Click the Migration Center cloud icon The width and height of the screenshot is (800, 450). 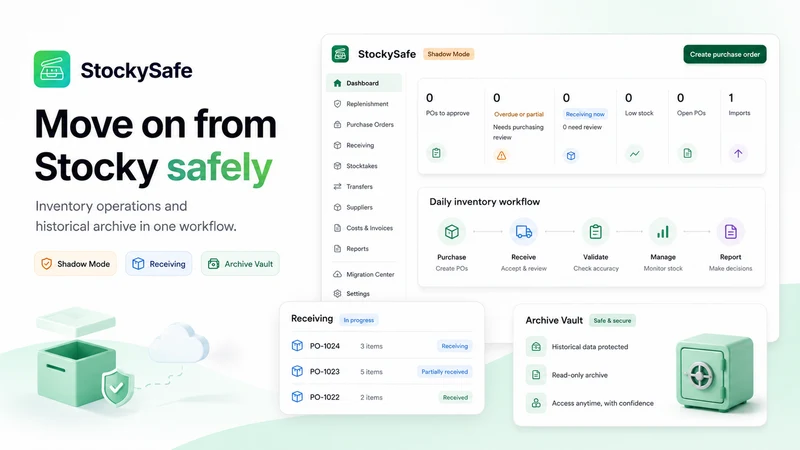337,274
